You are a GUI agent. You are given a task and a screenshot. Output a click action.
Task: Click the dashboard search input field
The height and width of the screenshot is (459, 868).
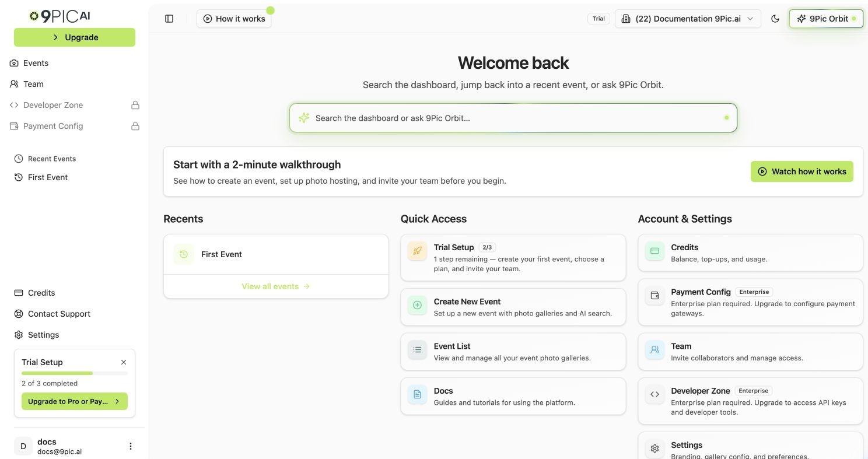click(513, 118)
